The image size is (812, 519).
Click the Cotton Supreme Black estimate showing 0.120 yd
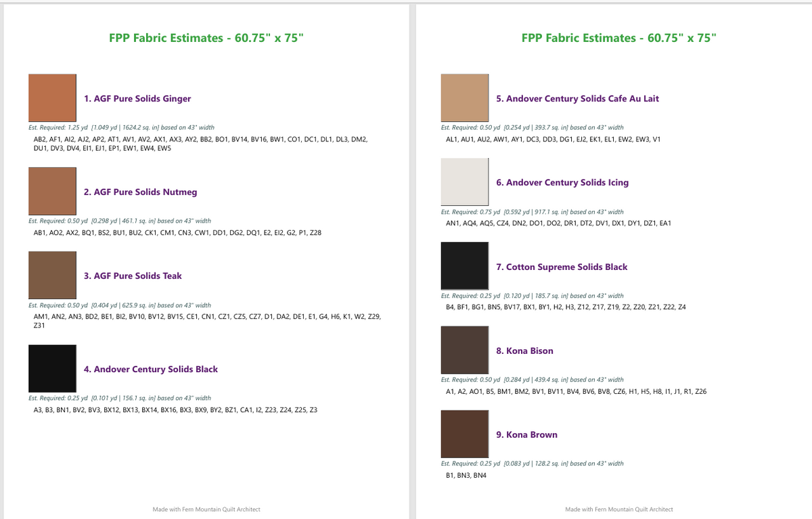click(532, 296)
